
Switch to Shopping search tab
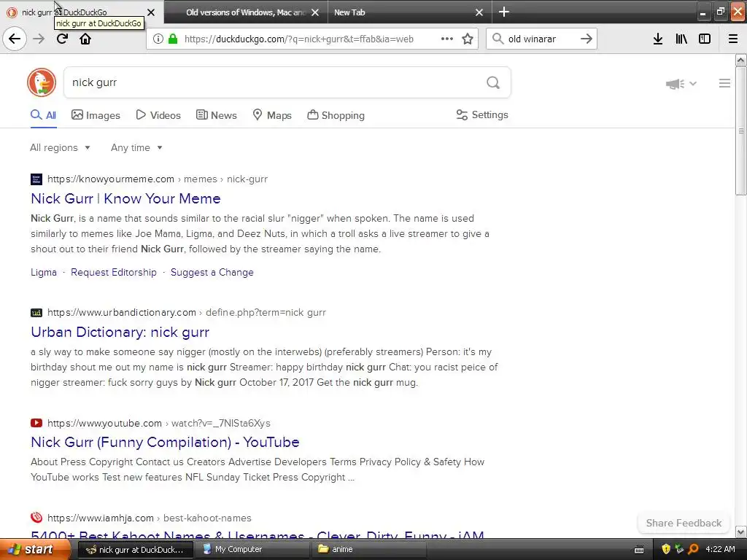pyautogui.click(x=336, y=115)
